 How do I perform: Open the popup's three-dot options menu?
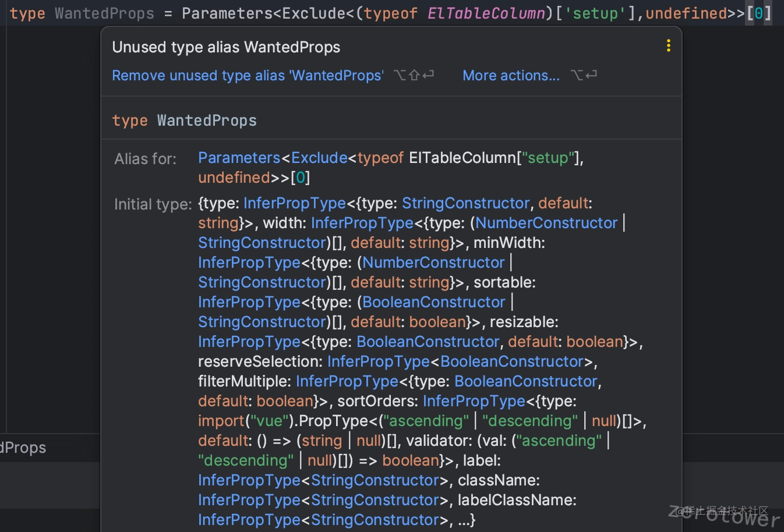pos(668,46)
